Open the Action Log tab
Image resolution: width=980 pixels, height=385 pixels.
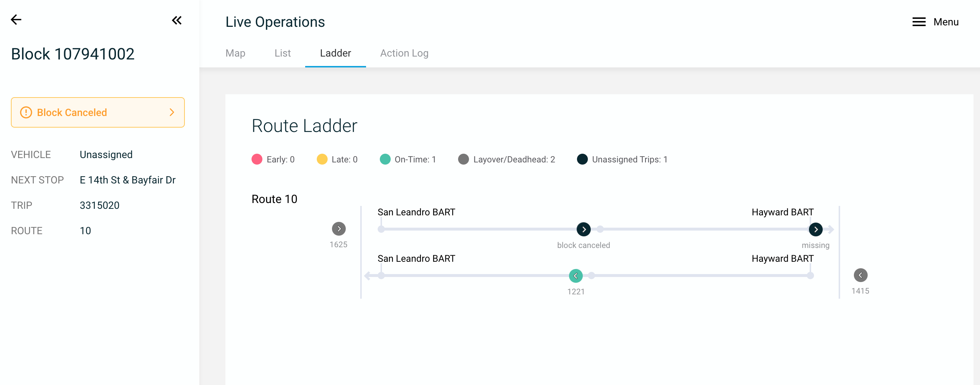point(404,53)
